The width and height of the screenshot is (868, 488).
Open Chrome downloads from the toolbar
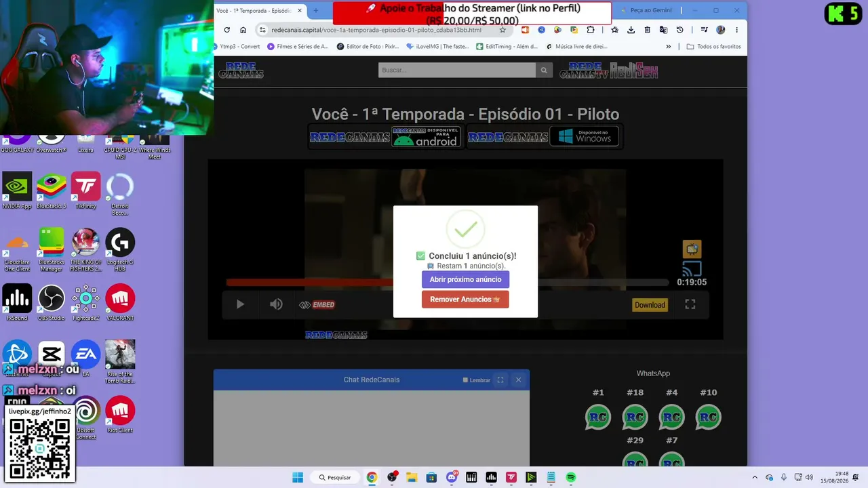pos(631,30)
